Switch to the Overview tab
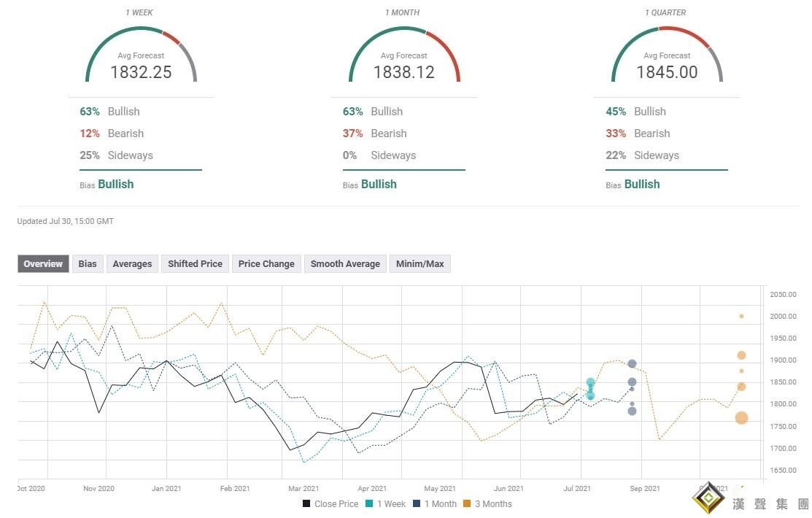 point(43,263)
